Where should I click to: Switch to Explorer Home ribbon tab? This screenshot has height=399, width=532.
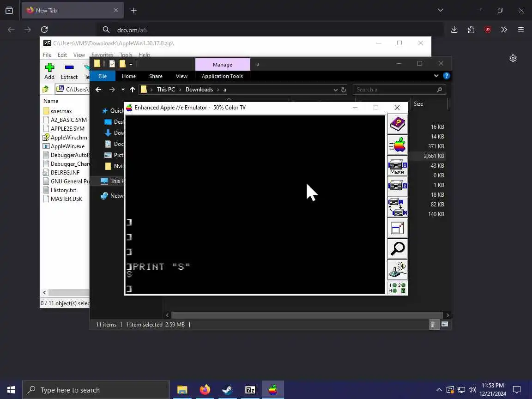pyautogui.click(x=128, y=76)
